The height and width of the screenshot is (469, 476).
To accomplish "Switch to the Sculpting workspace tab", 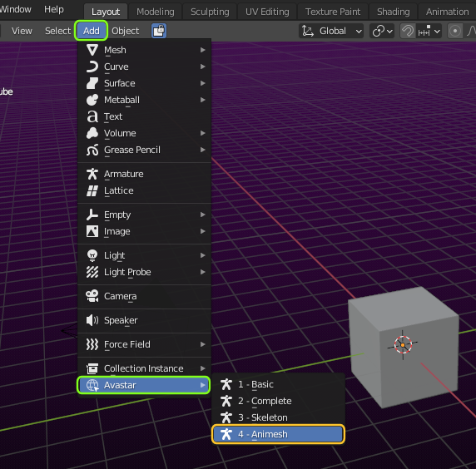I will [x=210, y=12].
